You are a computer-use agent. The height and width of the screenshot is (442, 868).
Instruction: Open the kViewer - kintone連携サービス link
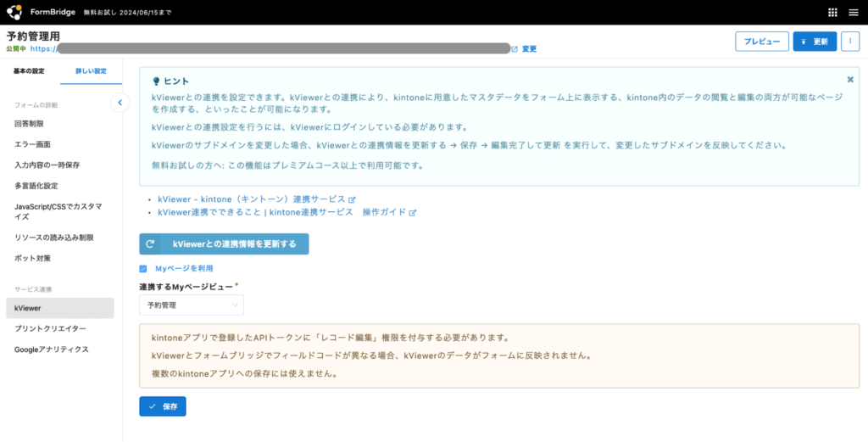point(251,199)
